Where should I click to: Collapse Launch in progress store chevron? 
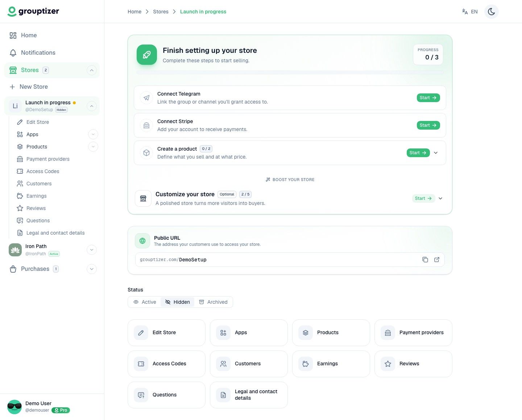point(92,106)
